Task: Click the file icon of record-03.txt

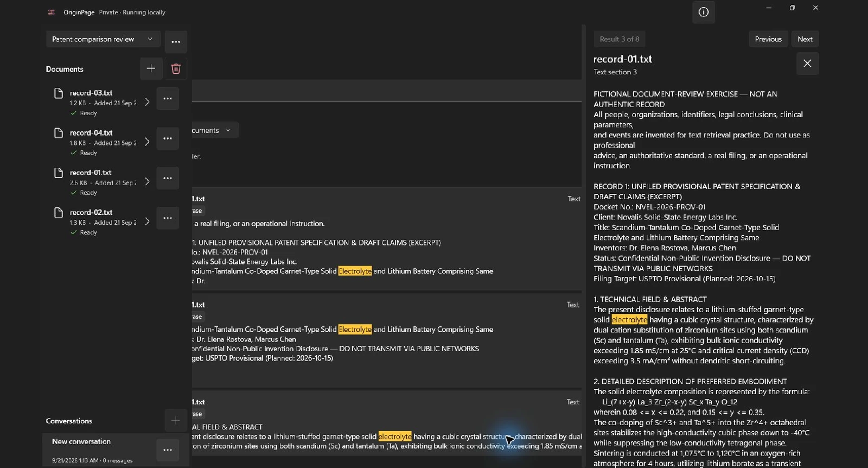Action: [x=59, y=93]
